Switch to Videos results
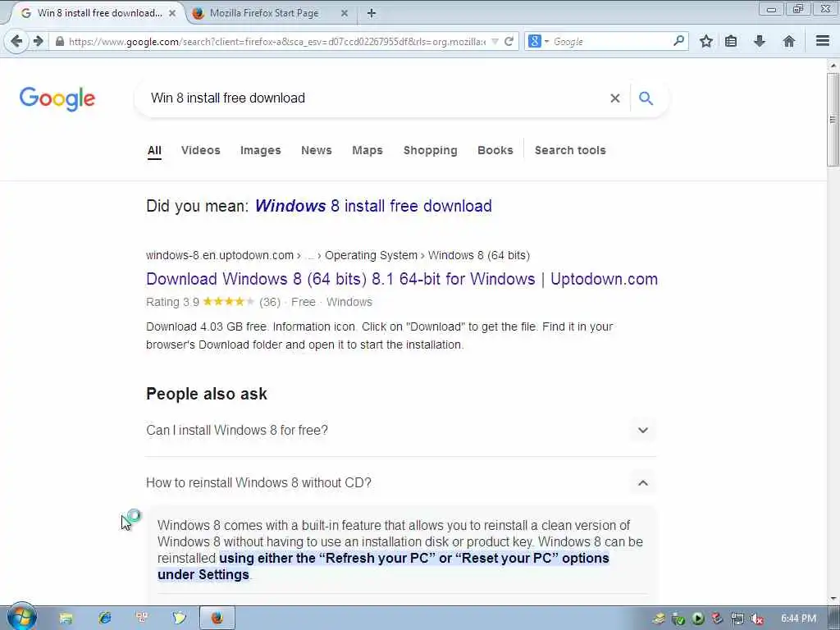The width and height of the screenshot is (840, 630). pos(201,151)
